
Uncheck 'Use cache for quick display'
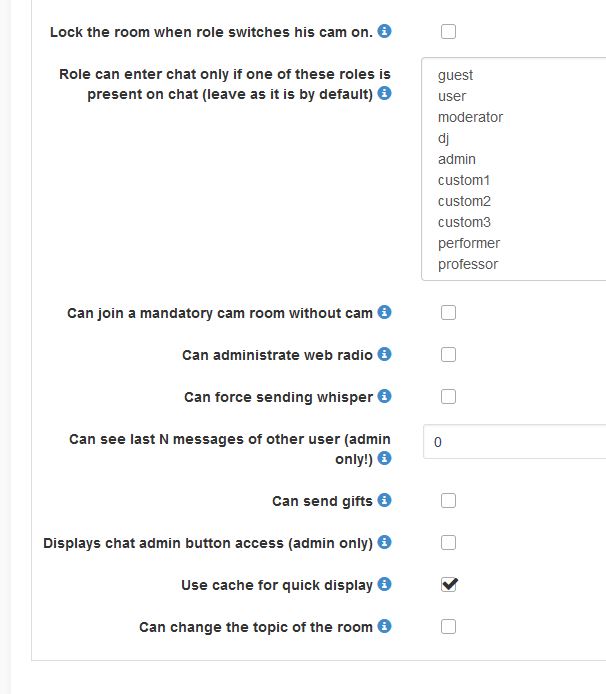449,585
